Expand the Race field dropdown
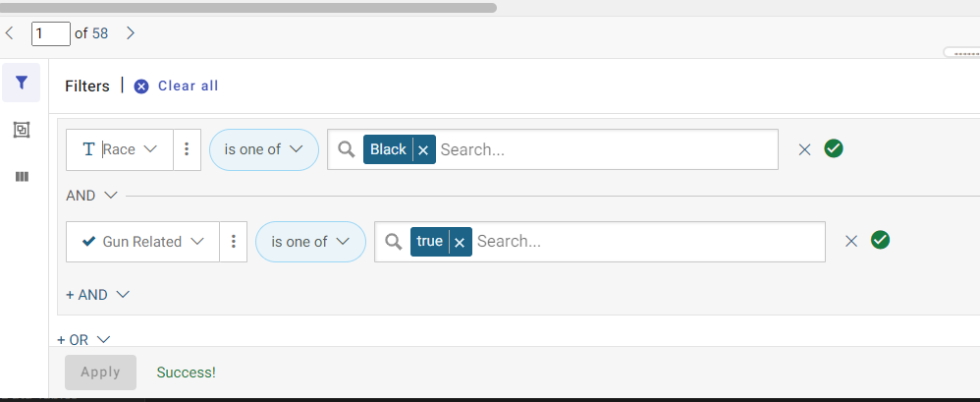The width and height of the screenshot is (980, 402). (x=120, y=149)
